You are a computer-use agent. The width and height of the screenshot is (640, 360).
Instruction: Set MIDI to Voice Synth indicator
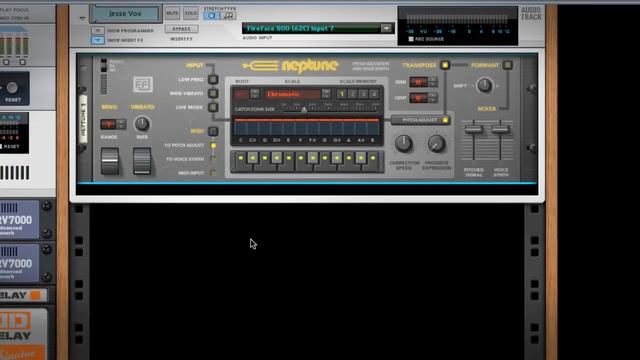coord(213,159)
